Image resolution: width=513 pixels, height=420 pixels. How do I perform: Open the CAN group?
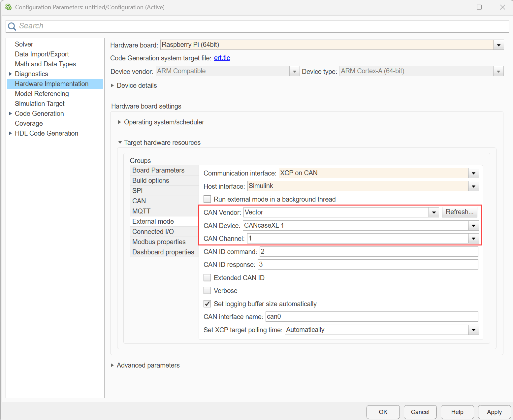pyautogui.click(x=164, y=201)
